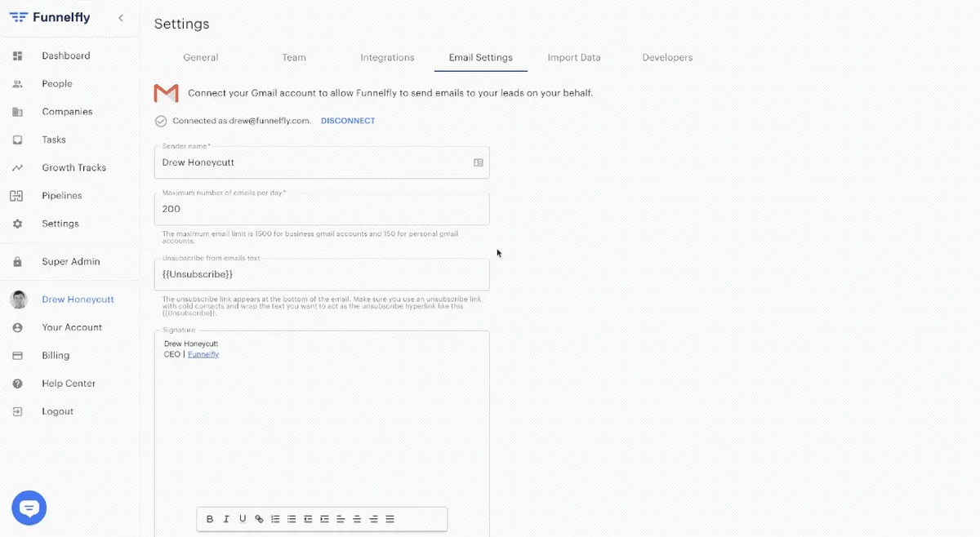Click Drew Honeycutt's profile avatar
Image resolution: width=980 pixels, height=537 pixels.
[18, 300]
